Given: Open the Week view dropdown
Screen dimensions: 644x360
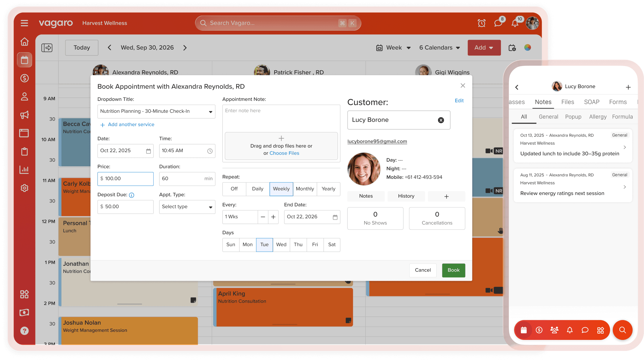Looking at the screenshot, I should 394,48.
